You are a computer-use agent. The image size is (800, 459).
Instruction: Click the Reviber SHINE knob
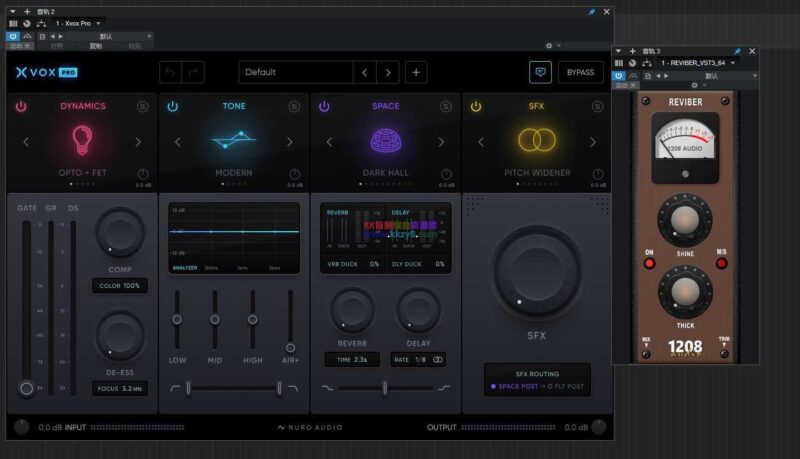[x=685, y=220]
